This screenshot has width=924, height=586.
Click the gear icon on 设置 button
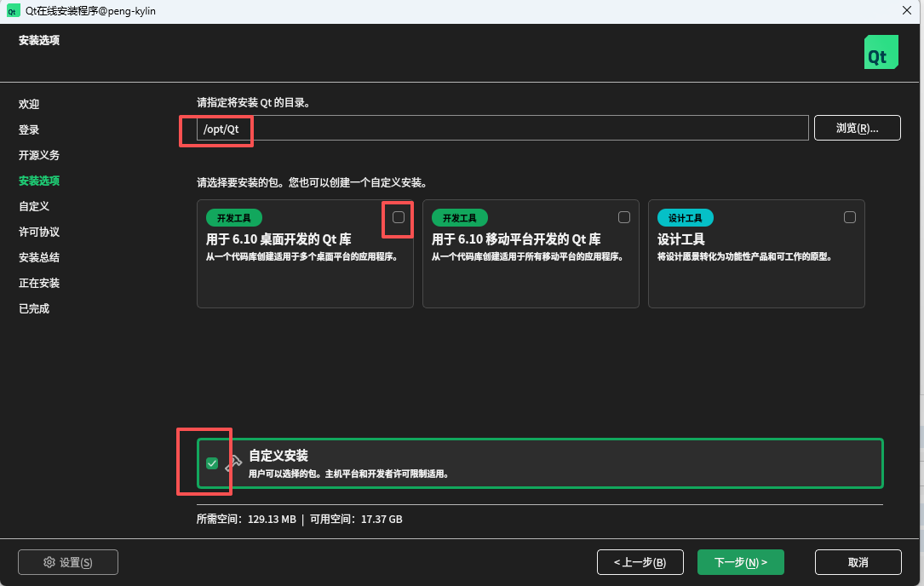pos(49,562)
